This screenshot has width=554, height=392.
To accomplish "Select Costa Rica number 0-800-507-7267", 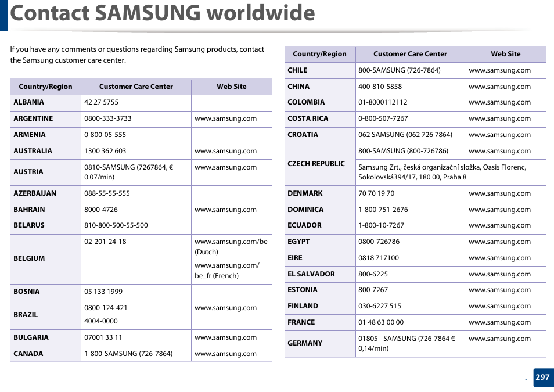I will pyautogui.click(x=383, y=119).
